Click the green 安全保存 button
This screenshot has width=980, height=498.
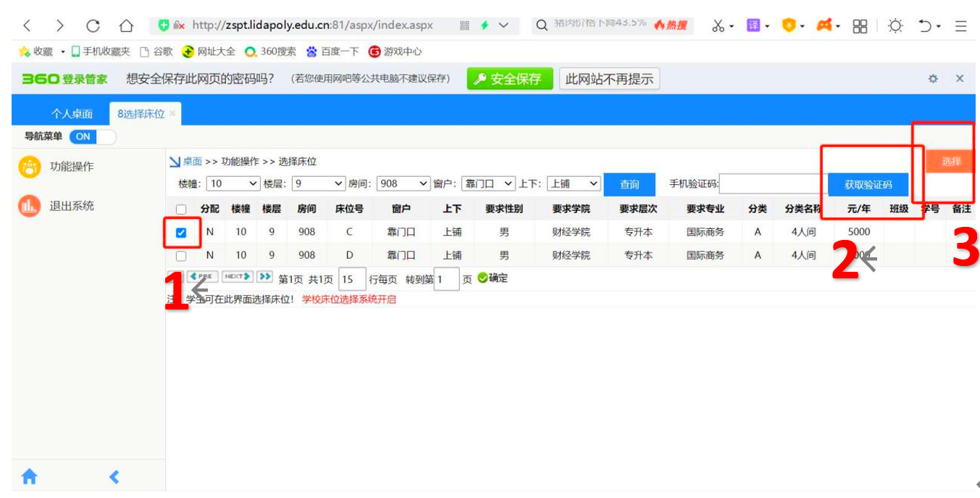pyautogui.click(x=510, y=79)
